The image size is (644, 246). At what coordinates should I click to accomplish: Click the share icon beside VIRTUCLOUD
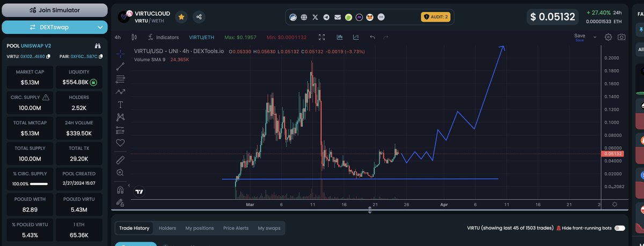199,17
